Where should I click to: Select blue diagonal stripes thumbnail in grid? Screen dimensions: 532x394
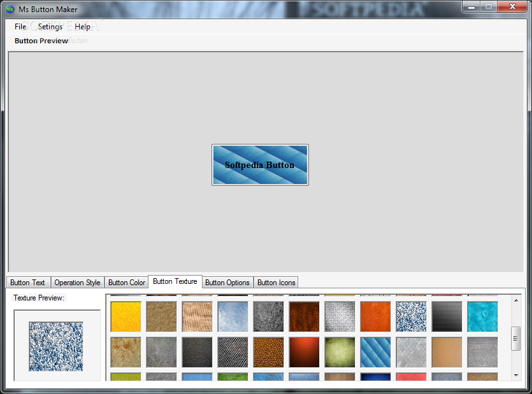pos(376,352)
